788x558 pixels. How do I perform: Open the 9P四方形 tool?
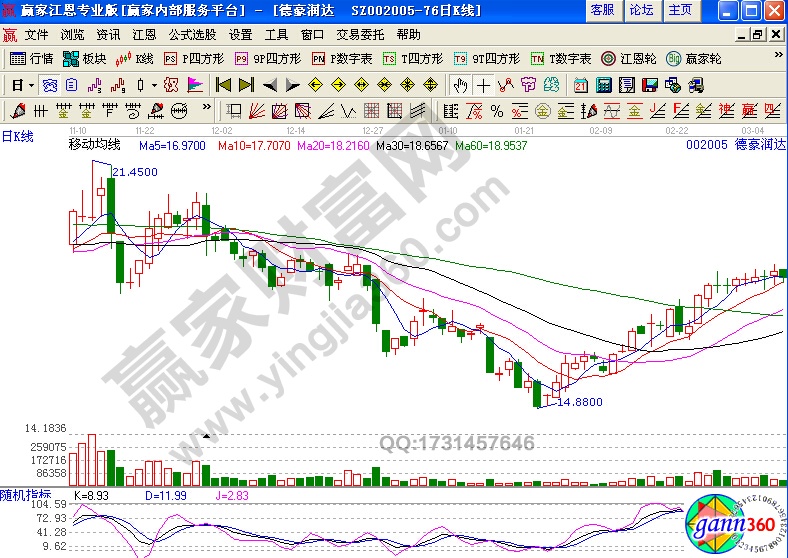(x=268, y=59)
